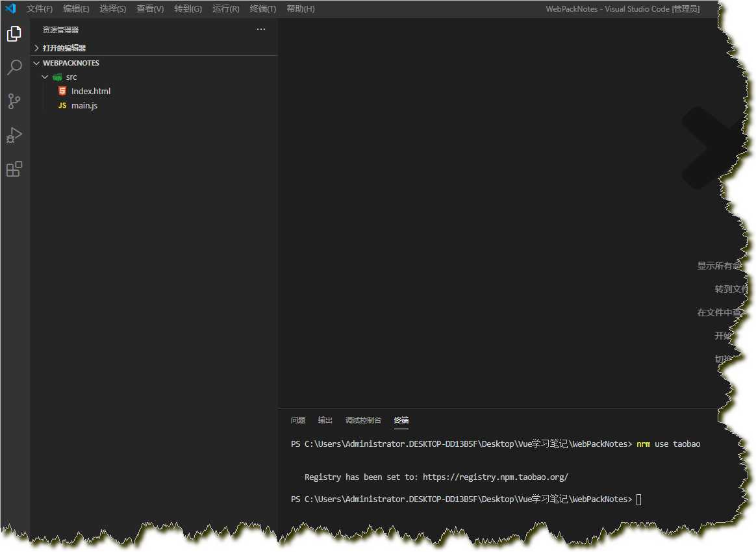756x552 pixels.
Task: Open the 查看(V) menu
Action: click(150, 8)
